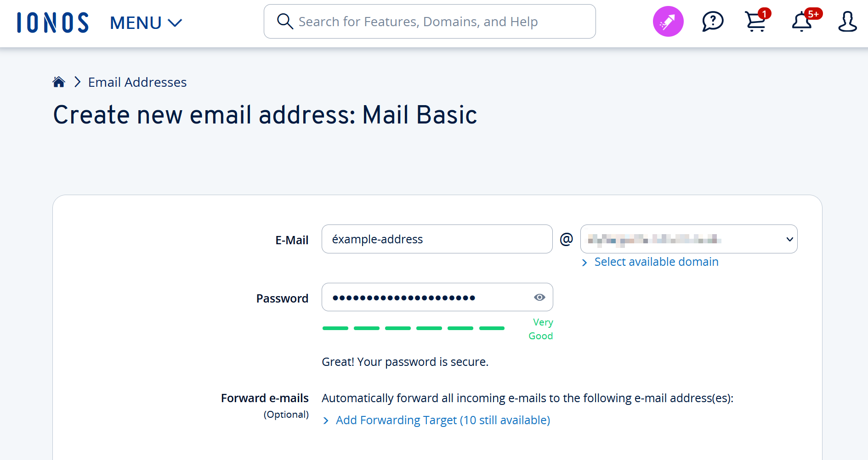
Task: Click the chevron beside Add Forwarding Target
Action: point(326,421)
